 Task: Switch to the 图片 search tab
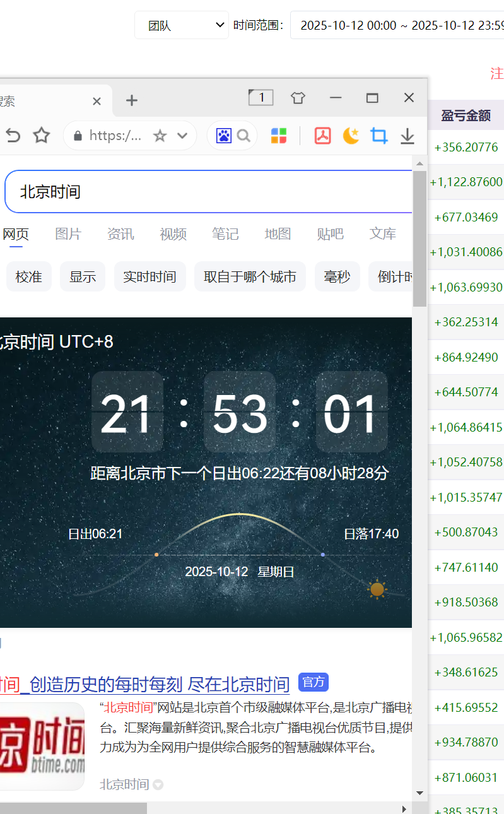click(68, 234)
